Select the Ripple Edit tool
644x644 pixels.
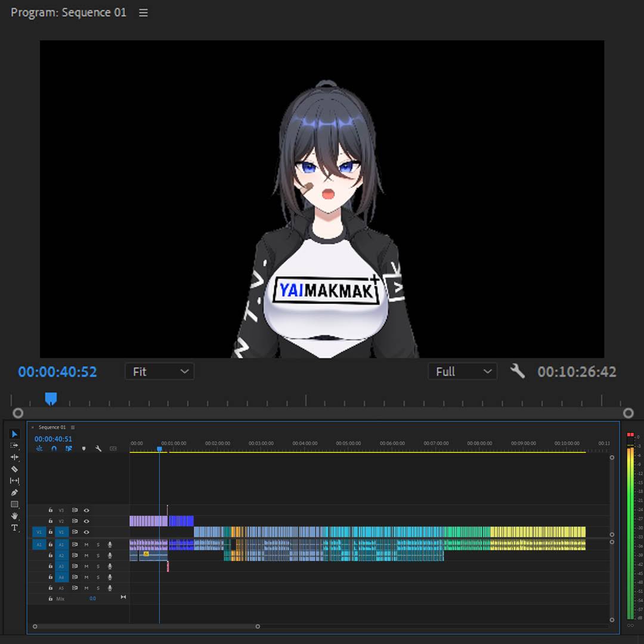pos(14,457)
